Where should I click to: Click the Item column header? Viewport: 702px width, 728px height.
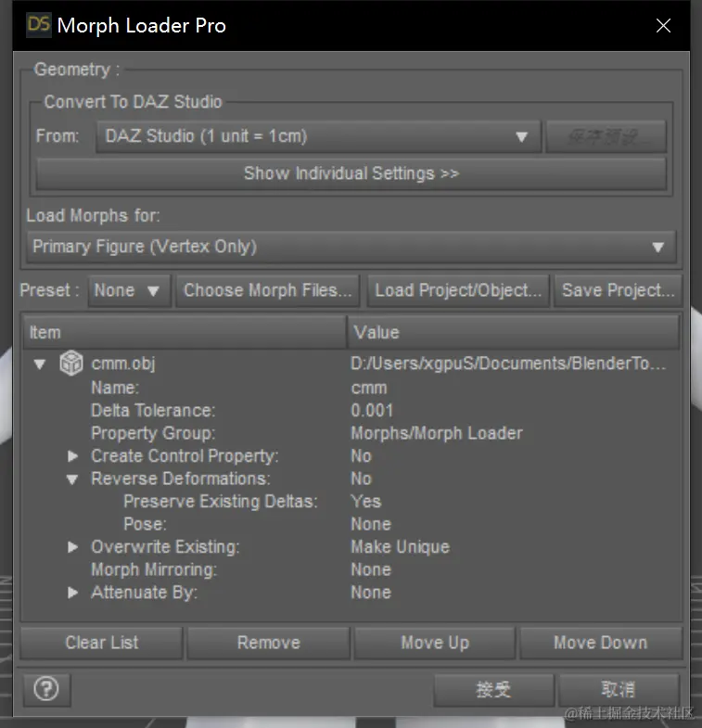click(185, 332)
